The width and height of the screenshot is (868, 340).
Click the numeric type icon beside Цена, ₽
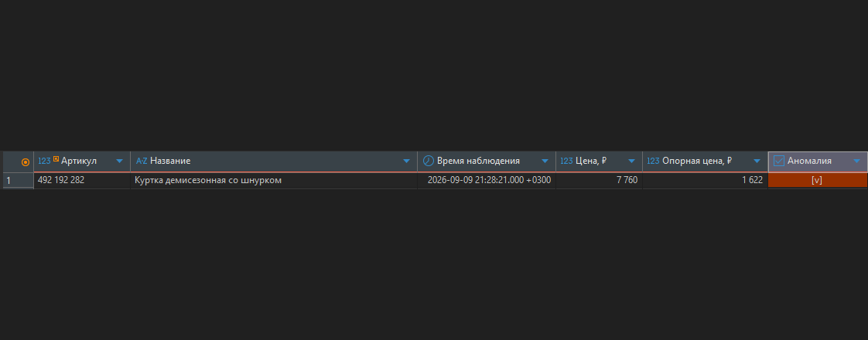(566, 161)
